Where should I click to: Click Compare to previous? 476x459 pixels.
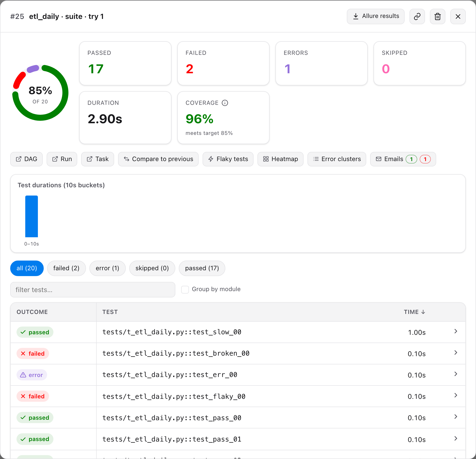coord(158,159)
